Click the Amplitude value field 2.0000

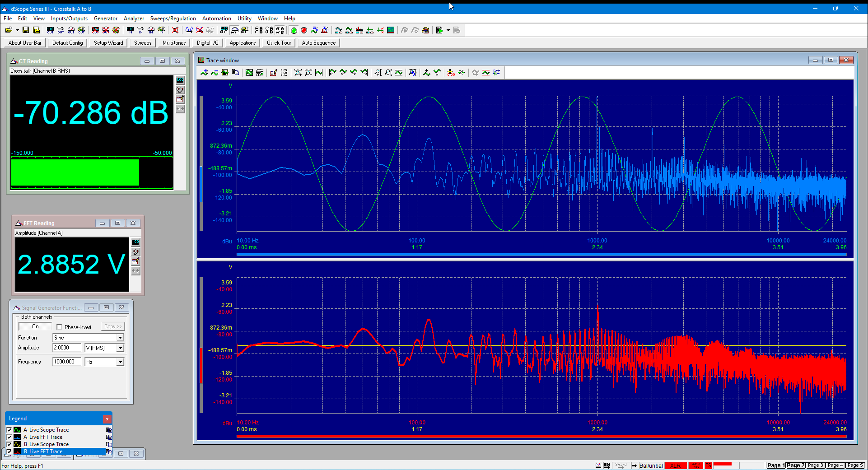pyautogui.click(x=67, y=348)
